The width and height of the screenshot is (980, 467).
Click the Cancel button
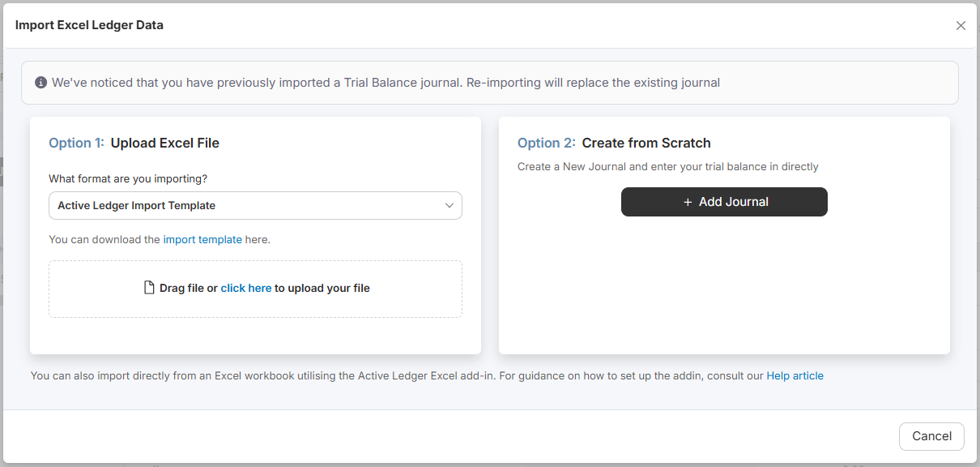click(931, 436)
